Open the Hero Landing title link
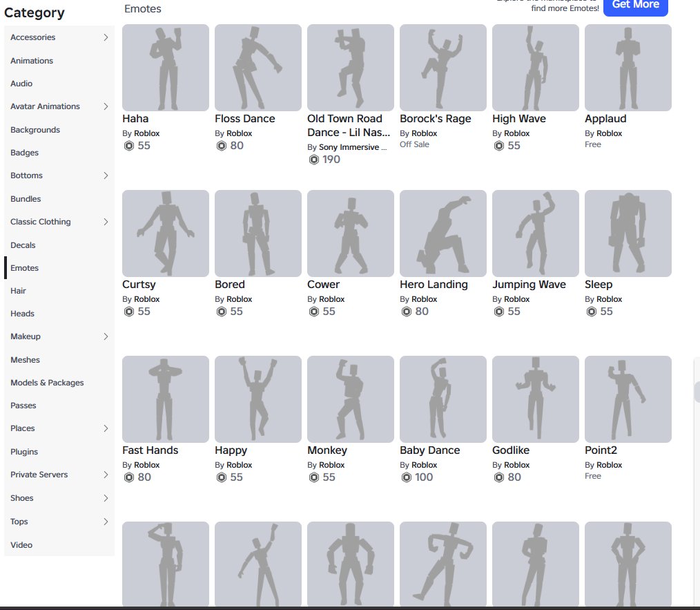 coord(434,285)
